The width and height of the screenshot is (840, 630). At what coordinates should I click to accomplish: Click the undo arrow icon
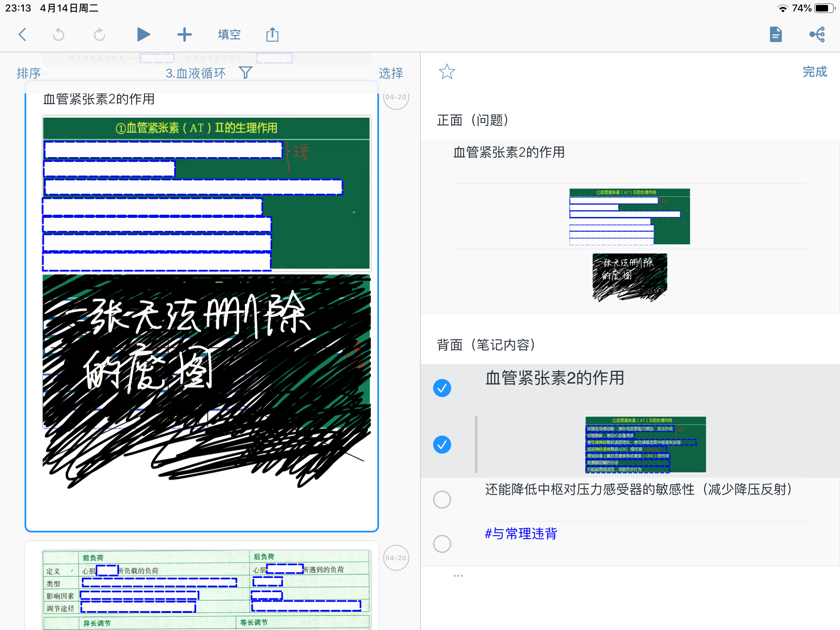click(59, 34)
